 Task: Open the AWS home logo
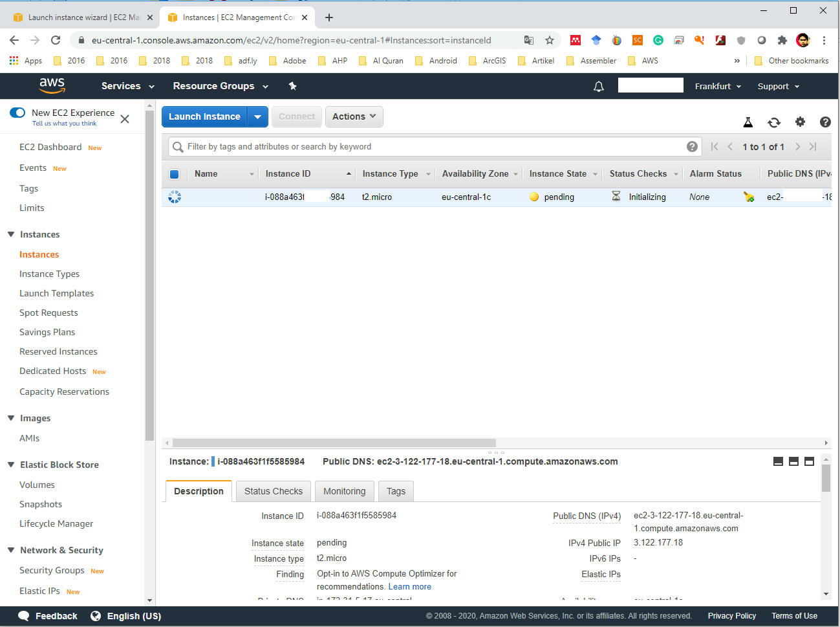[52, 85]
